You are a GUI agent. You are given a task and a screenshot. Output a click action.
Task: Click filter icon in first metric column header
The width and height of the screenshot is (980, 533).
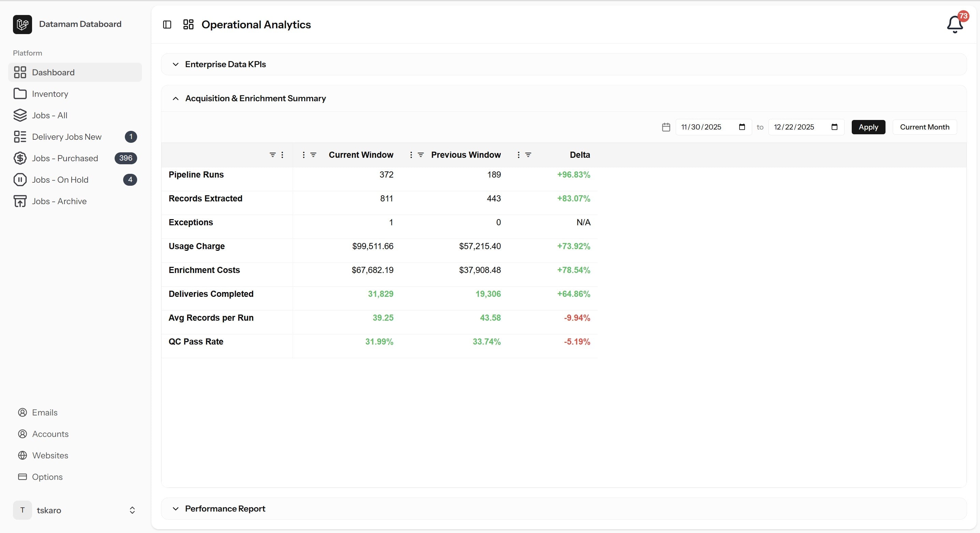273,155
